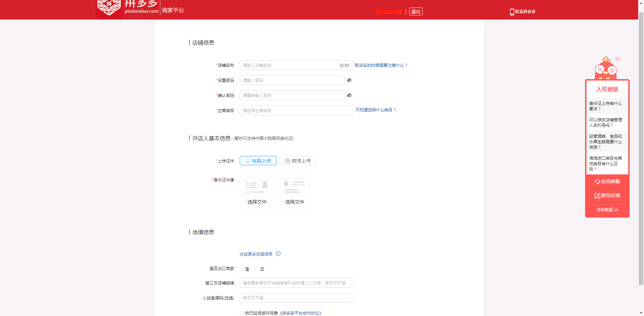Select 是 for 是否出口商家
The width and height of the screenshot is (644, 316).
[x=242, y=269]
